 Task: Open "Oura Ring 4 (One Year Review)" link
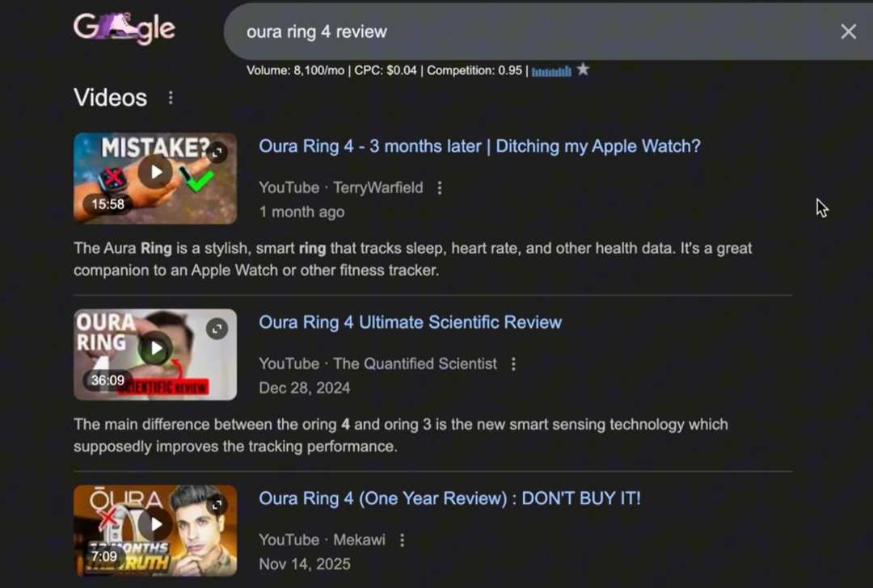(450, 498)
